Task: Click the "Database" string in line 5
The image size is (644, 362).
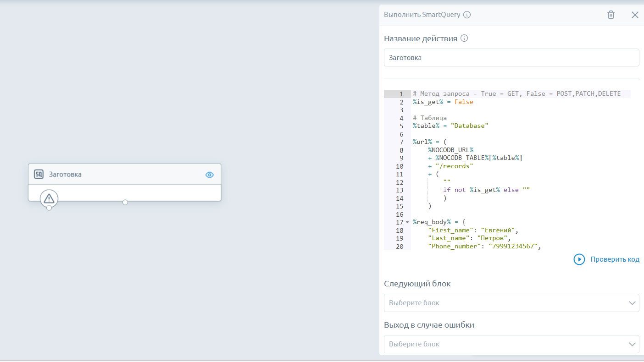Action: (x=470, y=126)
